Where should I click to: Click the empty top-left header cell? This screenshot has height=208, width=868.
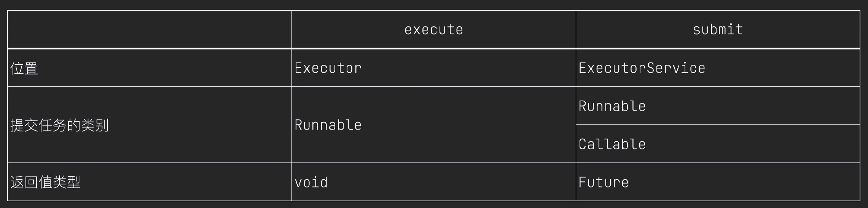pyautogui.click(x=150, y=29)
